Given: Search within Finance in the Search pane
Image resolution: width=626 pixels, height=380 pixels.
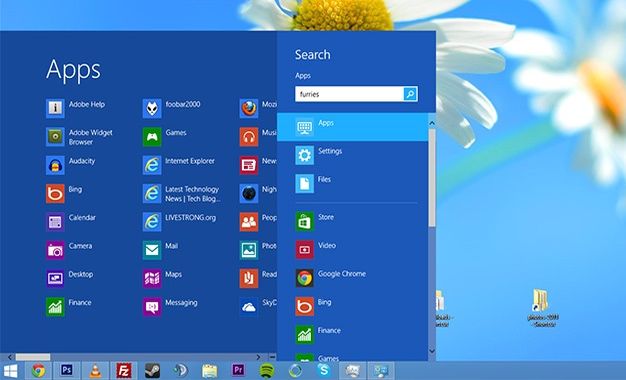Looking at the screenshot, I should pyautogui.click(x=353, y=335).
